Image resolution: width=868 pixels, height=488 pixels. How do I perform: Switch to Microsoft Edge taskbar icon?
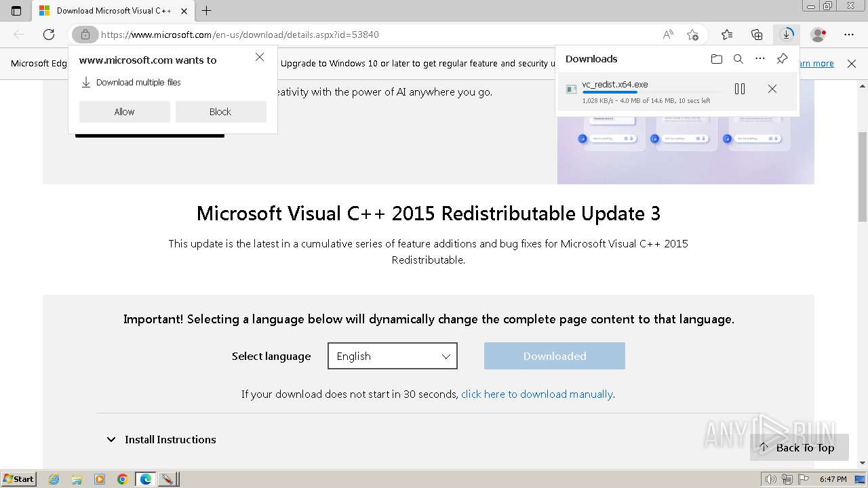click(x=146, y=479)
